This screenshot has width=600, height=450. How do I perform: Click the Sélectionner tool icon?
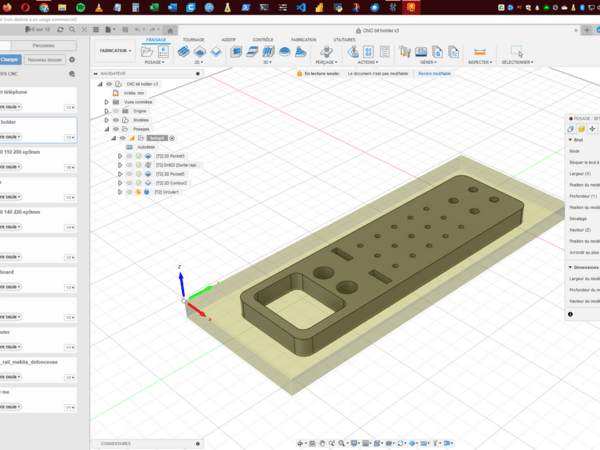coord(516,52)
